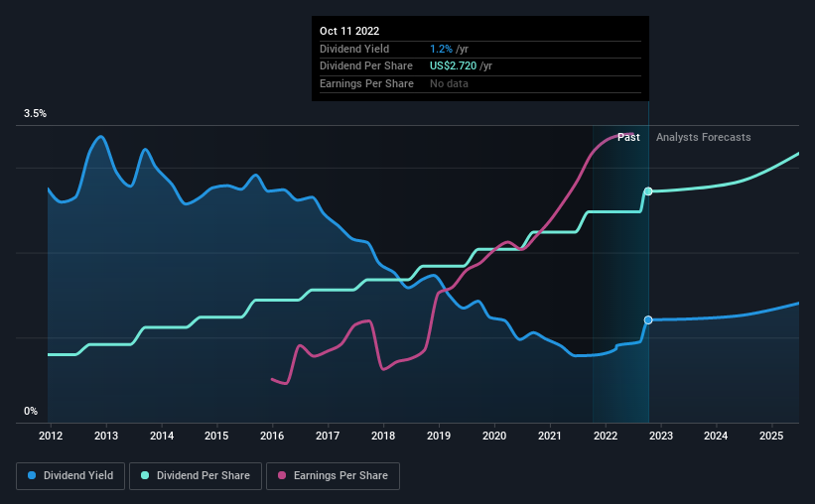The image size is (815, 504).
Task: Select the teal Dividend Per Share data point marker
Action: [648, 190]
